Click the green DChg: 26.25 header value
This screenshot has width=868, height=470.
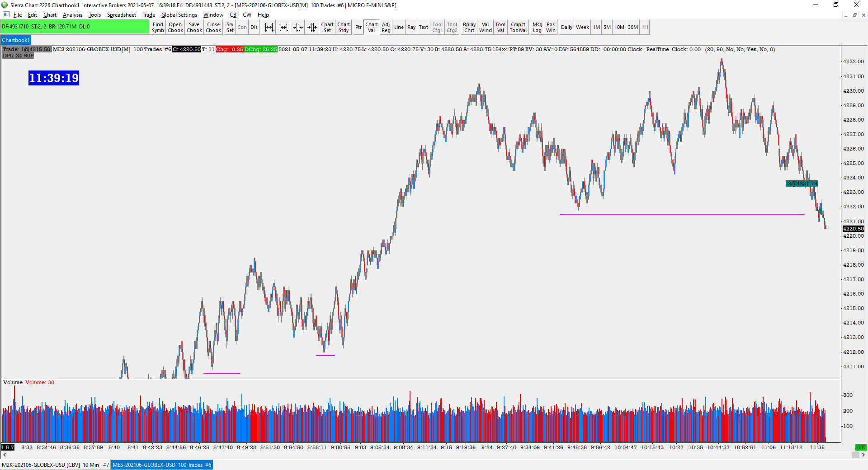pos(261,49)
